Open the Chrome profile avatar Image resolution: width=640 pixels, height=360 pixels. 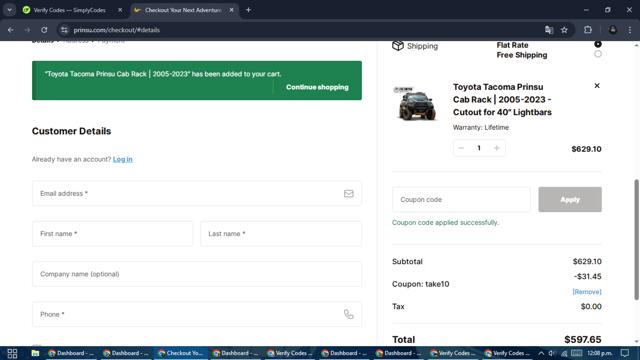pyautogui.click(x=613, y=30)
